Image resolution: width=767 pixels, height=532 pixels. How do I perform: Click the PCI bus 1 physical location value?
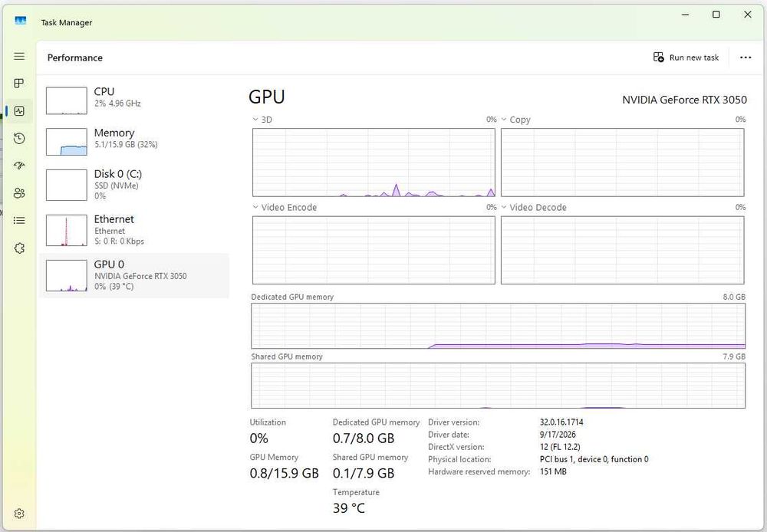click(594, 459)
